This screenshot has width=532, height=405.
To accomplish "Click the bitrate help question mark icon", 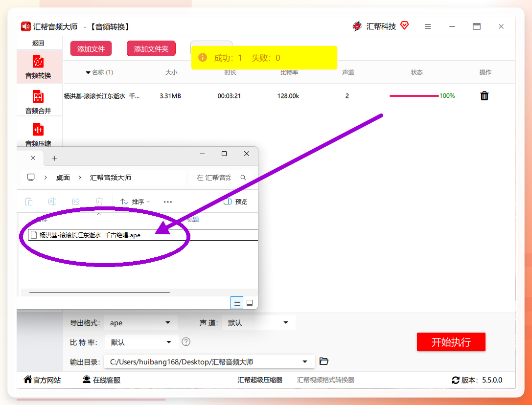I will click(186, 341).
